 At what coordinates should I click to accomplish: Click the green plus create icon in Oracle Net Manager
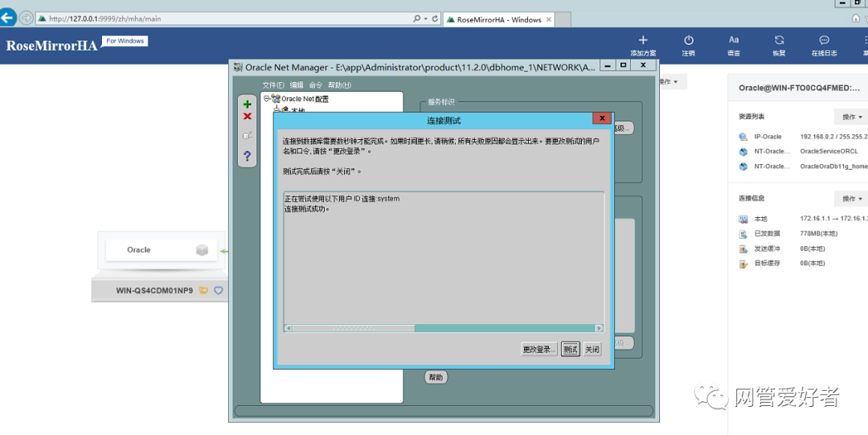247,105
